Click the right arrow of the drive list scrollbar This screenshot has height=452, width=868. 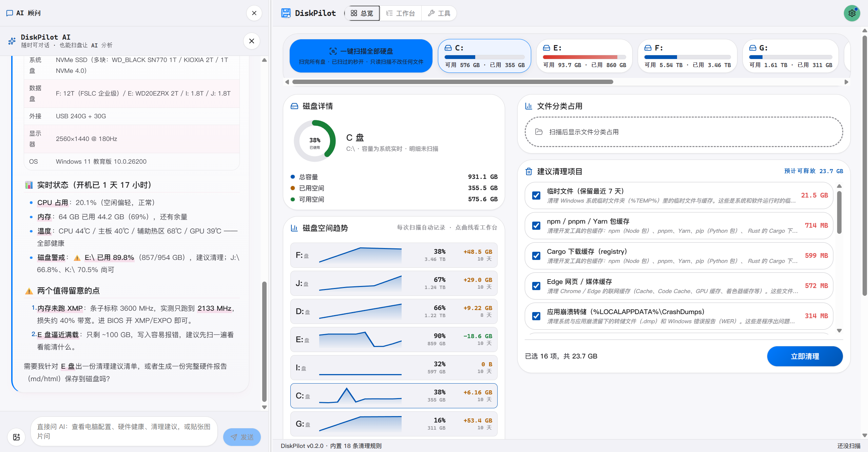846,82
